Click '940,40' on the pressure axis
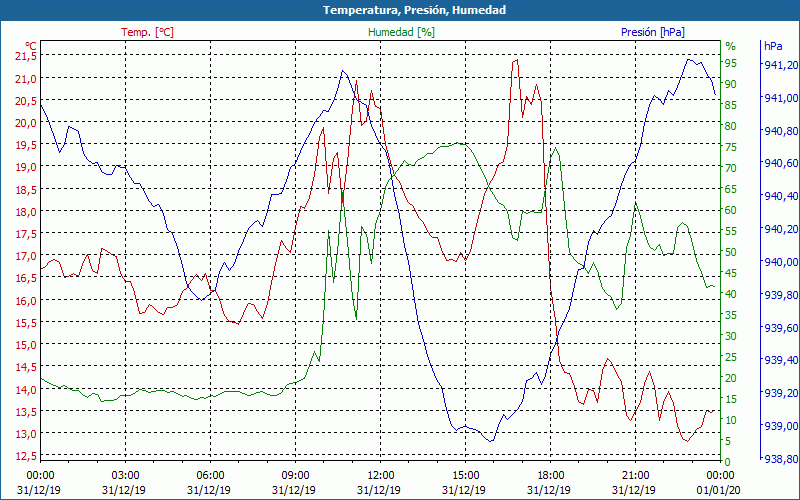The image size is (800, 500). tap(780, 196)
